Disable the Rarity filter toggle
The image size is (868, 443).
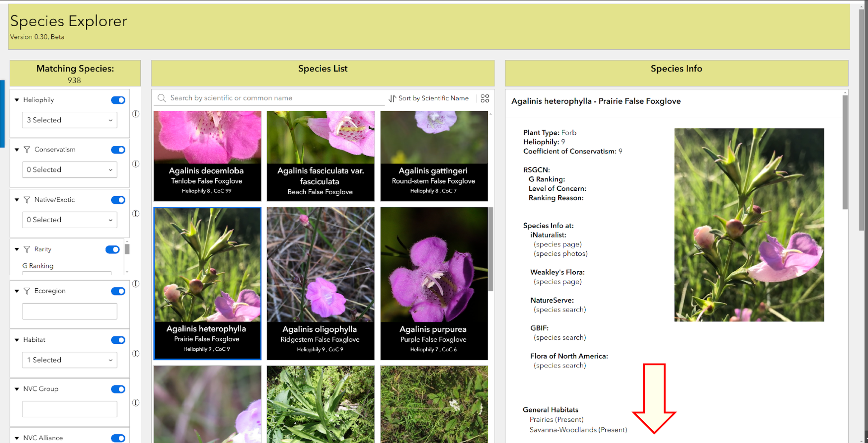click(x=112, y=249)
